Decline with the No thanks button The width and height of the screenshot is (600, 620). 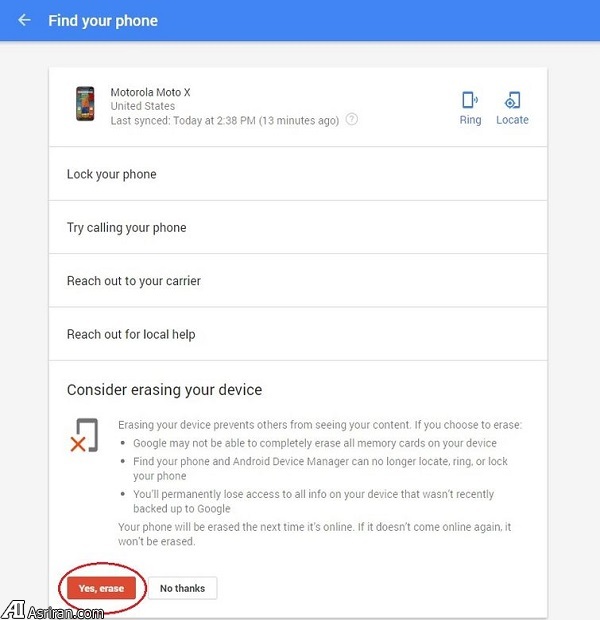coord(182,588)
